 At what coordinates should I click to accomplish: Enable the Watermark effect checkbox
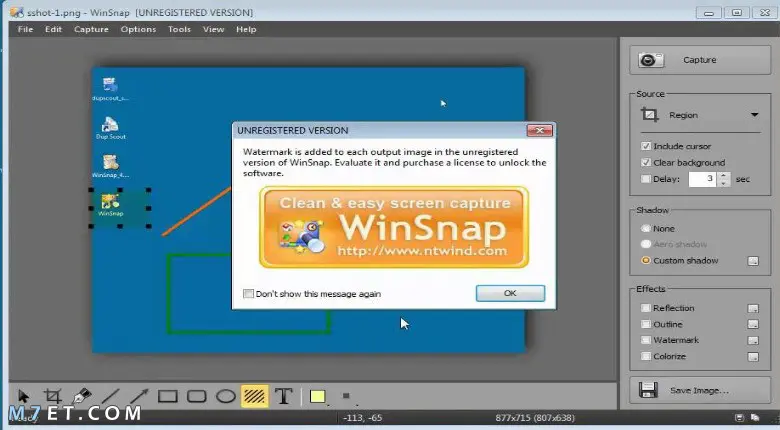pyautogui.click(x=646, y=340)
